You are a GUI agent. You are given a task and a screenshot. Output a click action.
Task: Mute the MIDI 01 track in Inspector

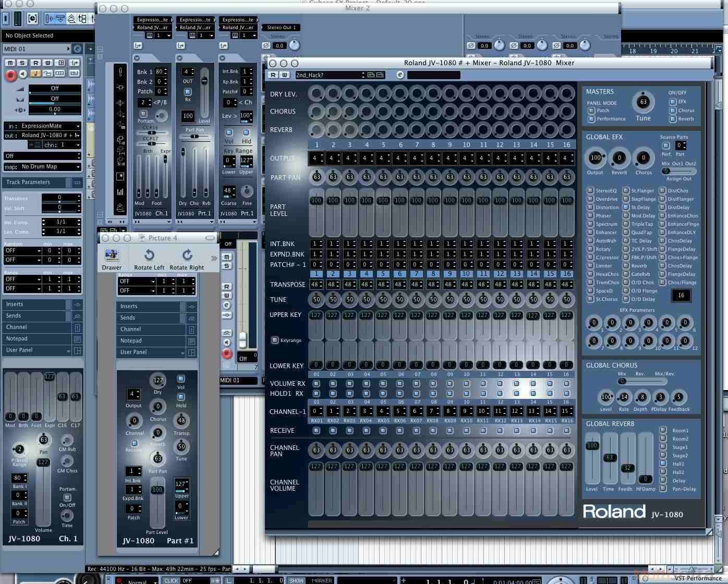10,63
